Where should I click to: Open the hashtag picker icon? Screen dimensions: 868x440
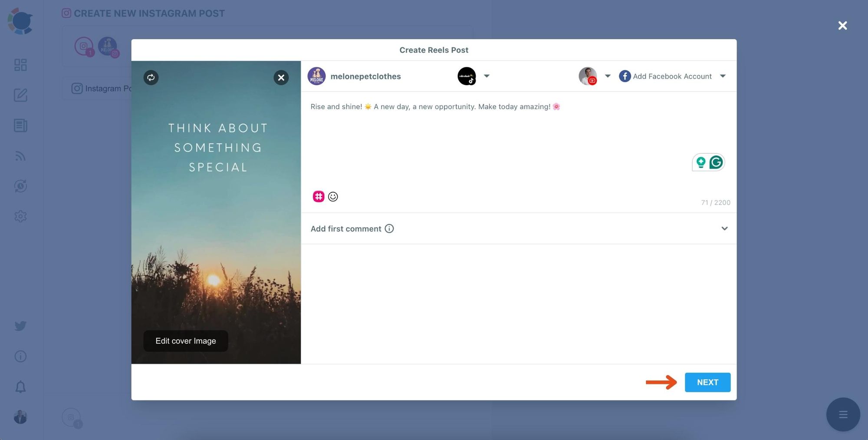point(319,196)
